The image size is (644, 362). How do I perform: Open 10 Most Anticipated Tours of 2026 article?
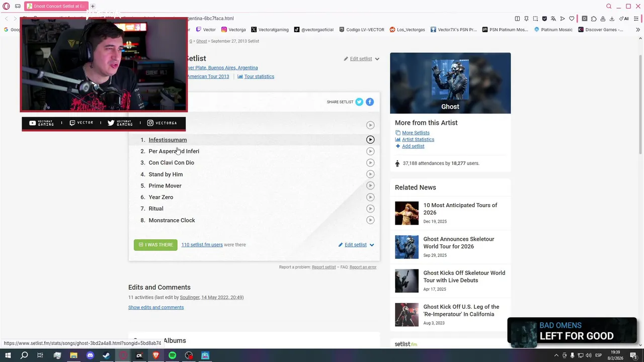[460, 209]
